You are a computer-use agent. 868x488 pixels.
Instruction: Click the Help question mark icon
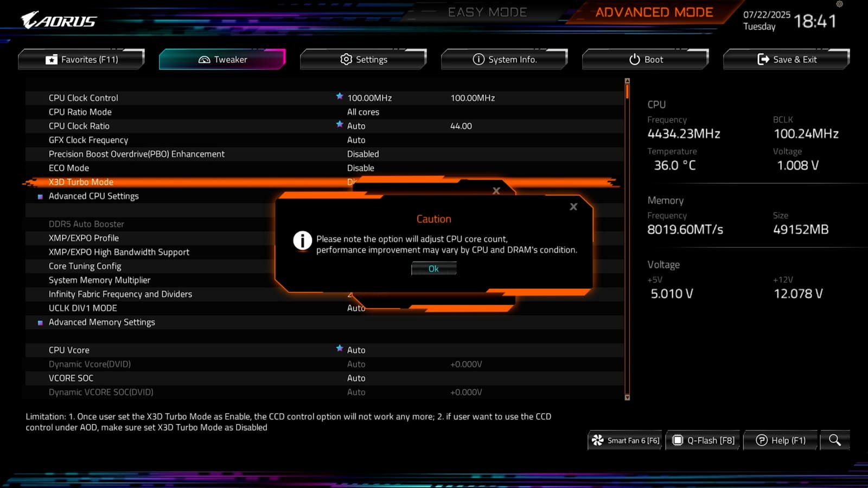point(762,440)
